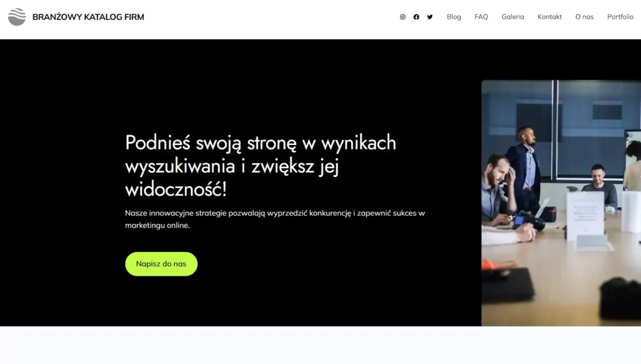
Task: Click the Nasze innowacyjne strategie paragraph
Action: [275, 219]
